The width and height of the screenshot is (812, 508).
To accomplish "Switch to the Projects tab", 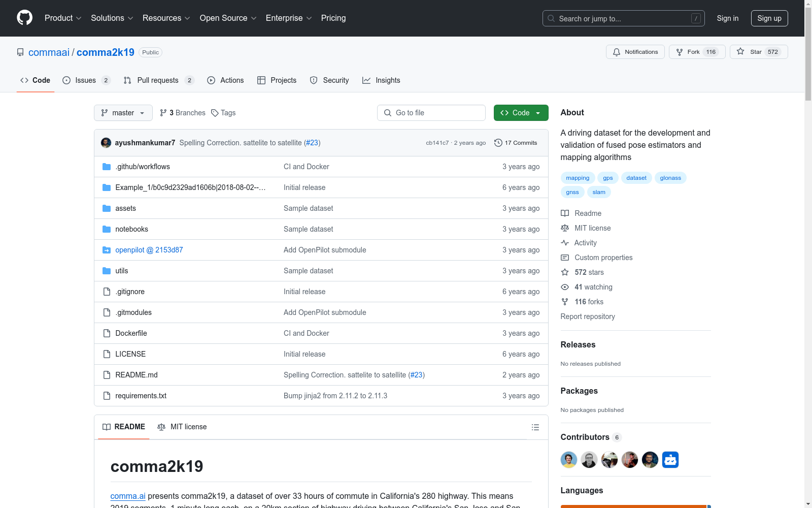I will pos(277,80).
